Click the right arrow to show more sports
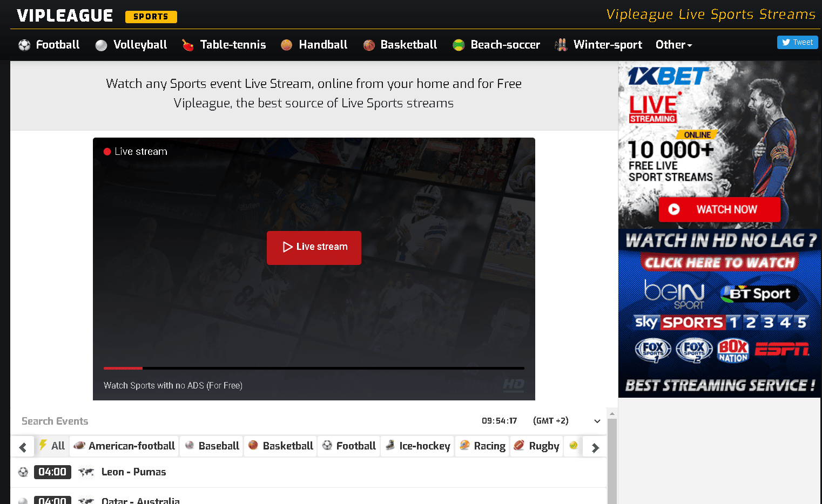The width and height of the screenshot is (822, 504). 594,447
